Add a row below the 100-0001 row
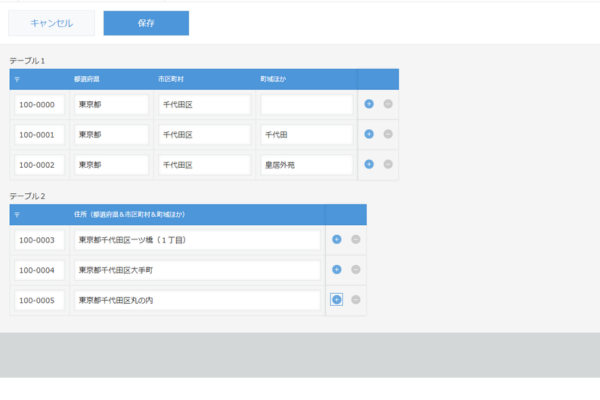 click(x=369, y=134)
